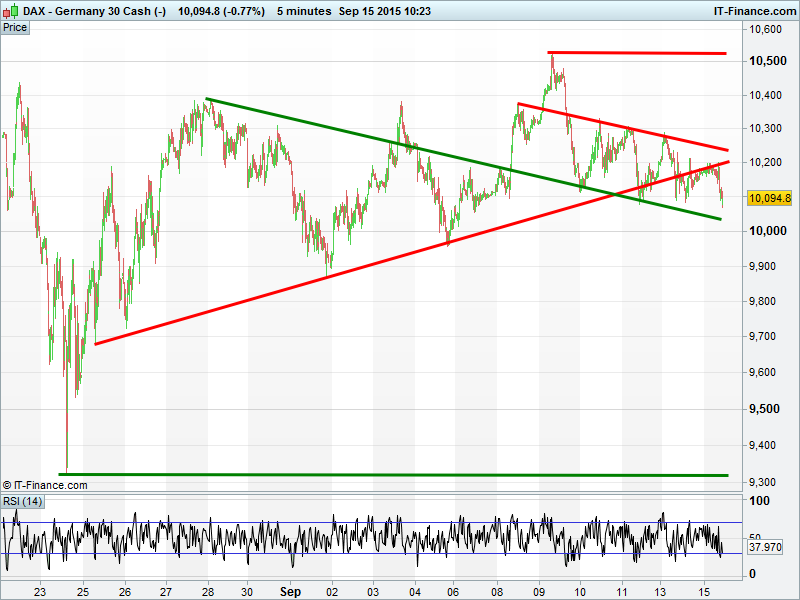Click date 23 on the time axis
Image resolution: width=800 pixels, height=600 pixels.
(39, 592)
